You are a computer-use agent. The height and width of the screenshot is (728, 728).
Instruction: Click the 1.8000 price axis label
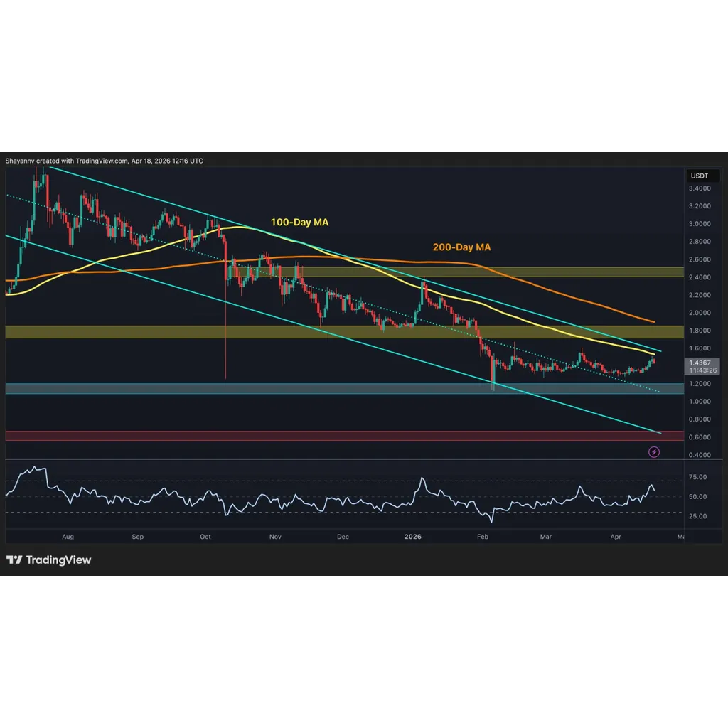point(700,330)
